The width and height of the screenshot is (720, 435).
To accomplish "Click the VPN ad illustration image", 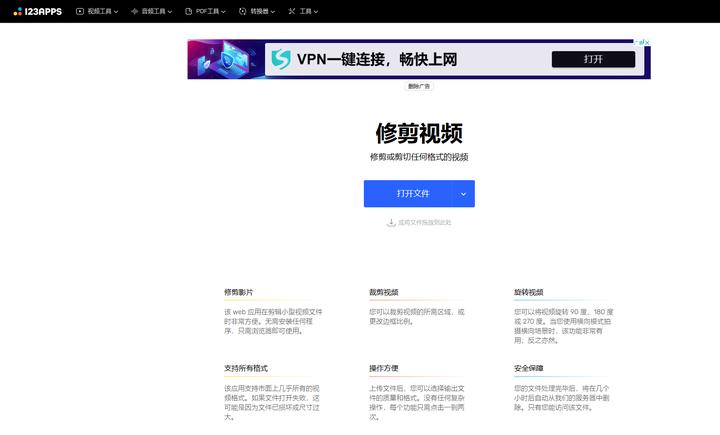I will tap(225, 59).
